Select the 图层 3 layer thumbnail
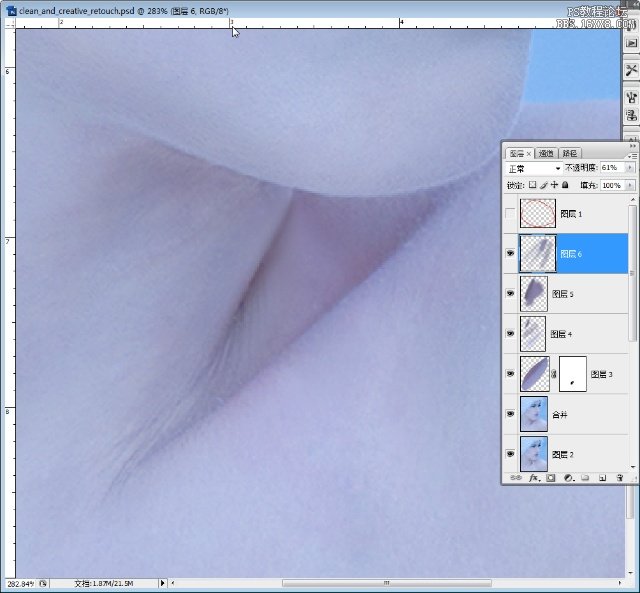 (x=535, y=374)
